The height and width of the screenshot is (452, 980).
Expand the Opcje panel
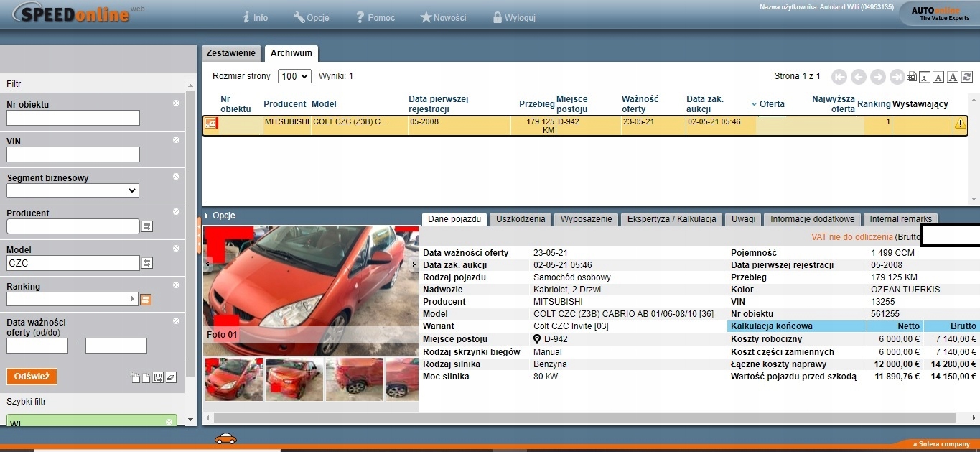221,216
